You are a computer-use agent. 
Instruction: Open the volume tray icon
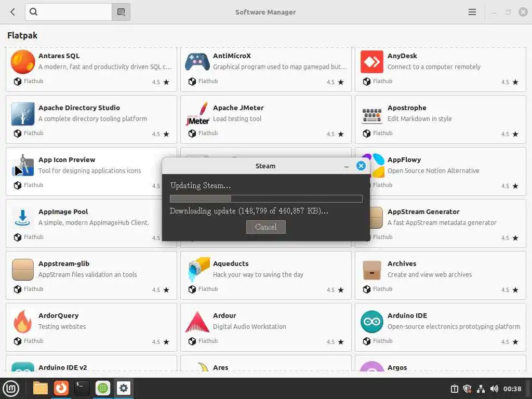(494, 389)
